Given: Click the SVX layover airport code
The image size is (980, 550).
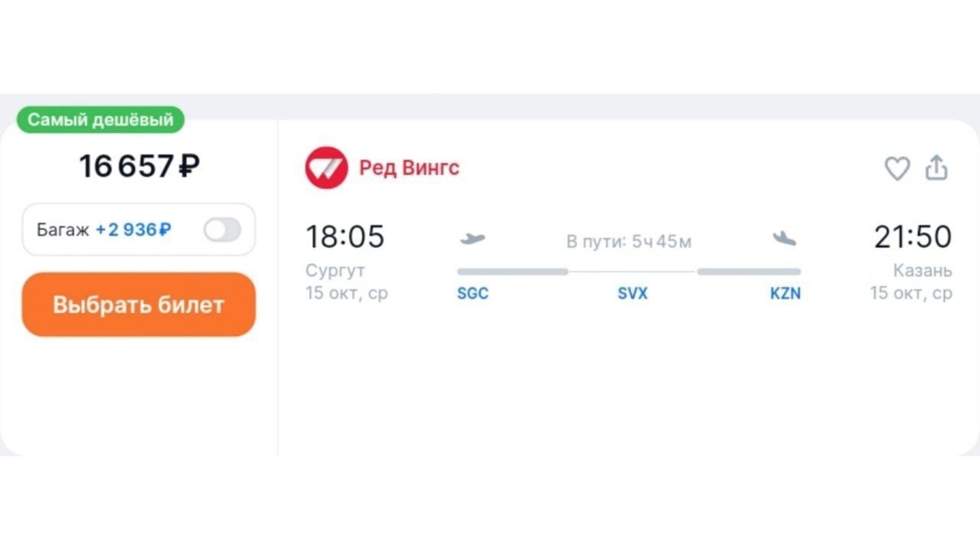Looking at the screenshot, I should click(x=632, y=294).
